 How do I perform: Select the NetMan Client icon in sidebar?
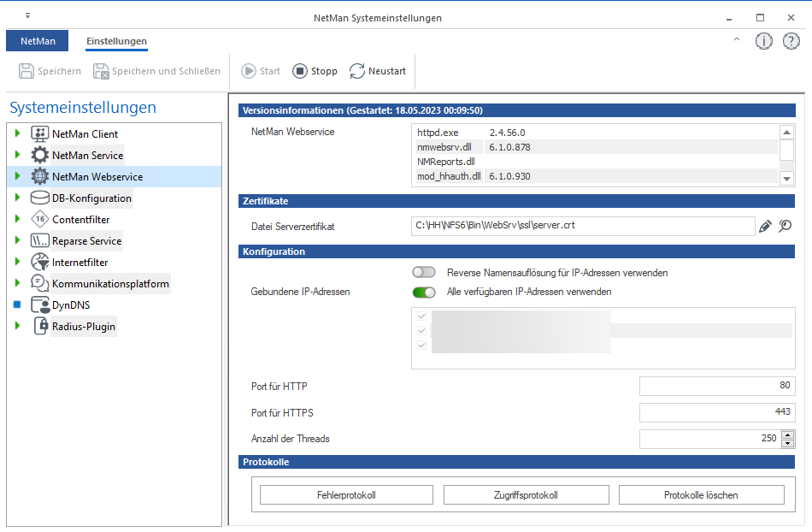click(39, 134)
